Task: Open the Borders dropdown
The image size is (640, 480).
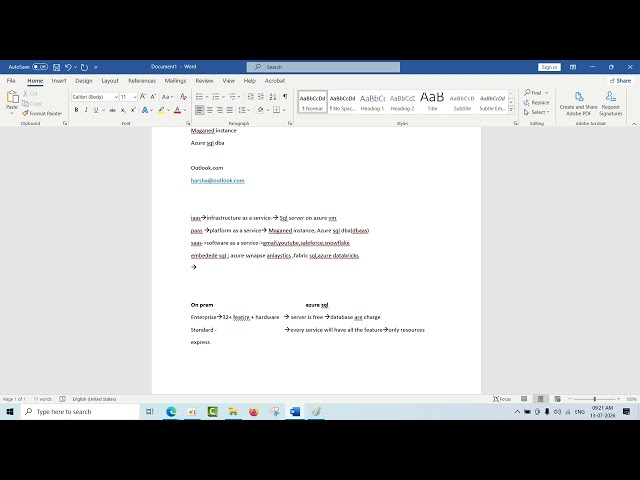Action: [x=284, y=110]
